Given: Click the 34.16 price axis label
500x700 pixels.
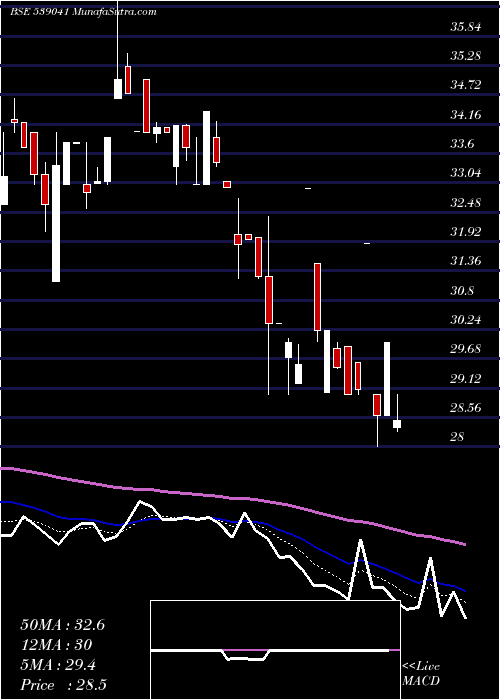Looking at the screenshot, I should click(466, 115).
